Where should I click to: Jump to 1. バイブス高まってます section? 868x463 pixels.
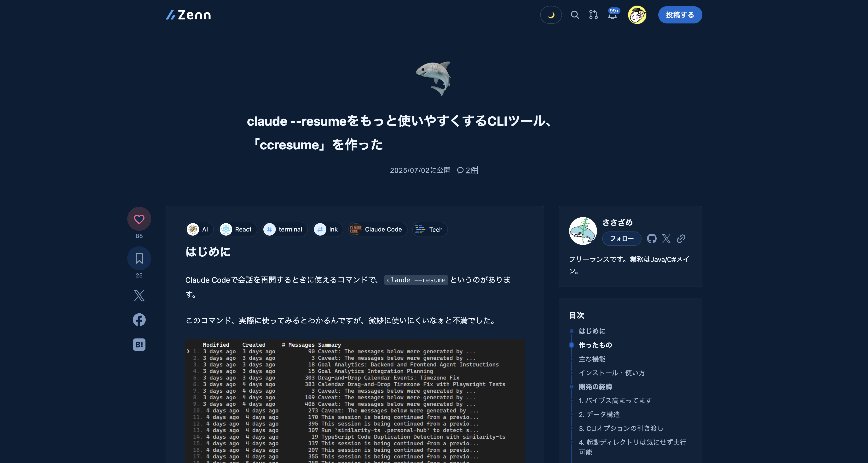[615, 401]
